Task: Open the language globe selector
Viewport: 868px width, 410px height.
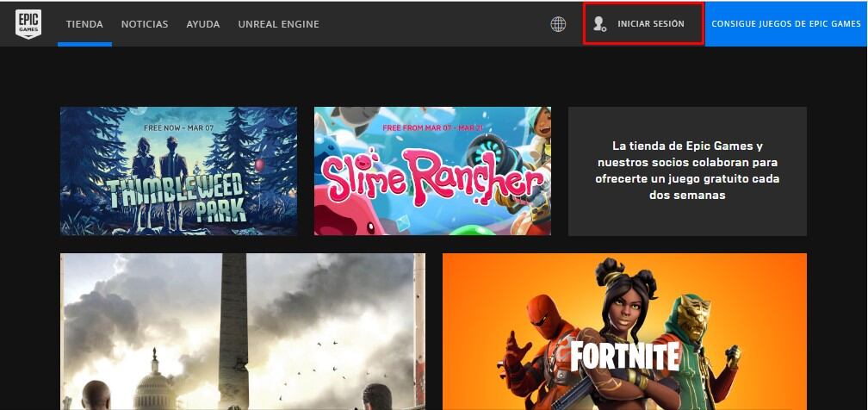Action: [x=558, y=24]
